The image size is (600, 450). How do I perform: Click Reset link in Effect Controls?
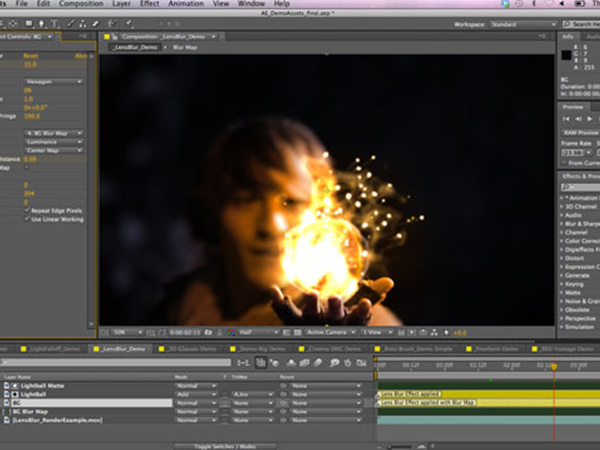point(31,56)
